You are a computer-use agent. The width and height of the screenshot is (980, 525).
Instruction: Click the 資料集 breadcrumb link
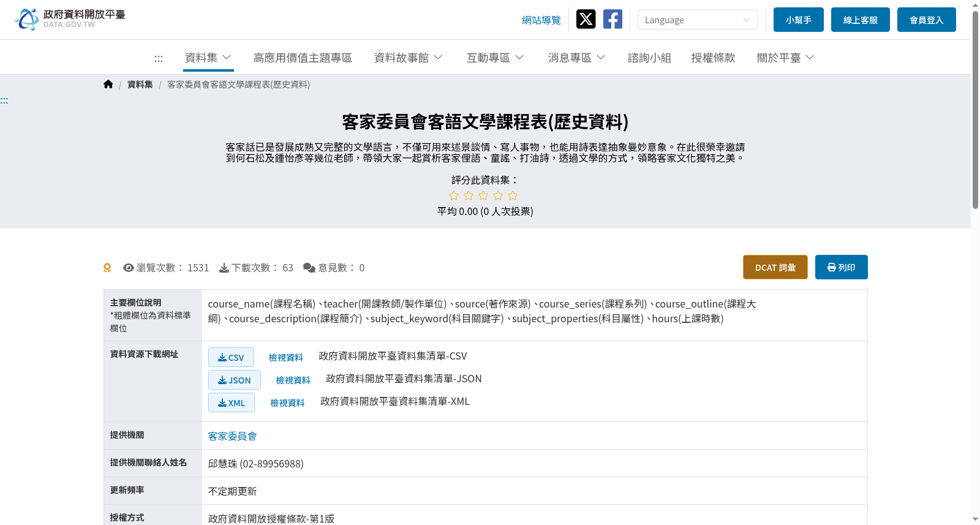[140, 85]
